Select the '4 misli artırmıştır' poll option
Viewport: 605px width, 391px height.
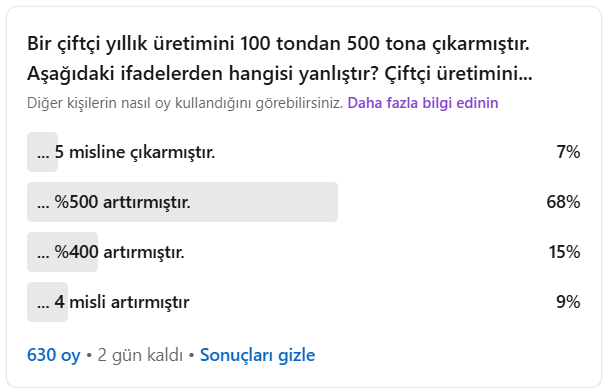304,302
